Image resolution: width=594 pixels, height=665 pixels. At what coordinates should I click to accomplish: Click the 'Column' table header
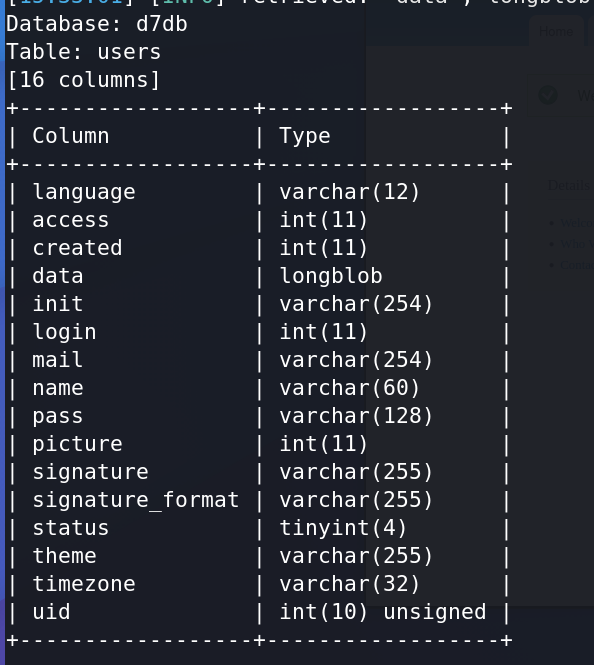click(x=71, y=136)
